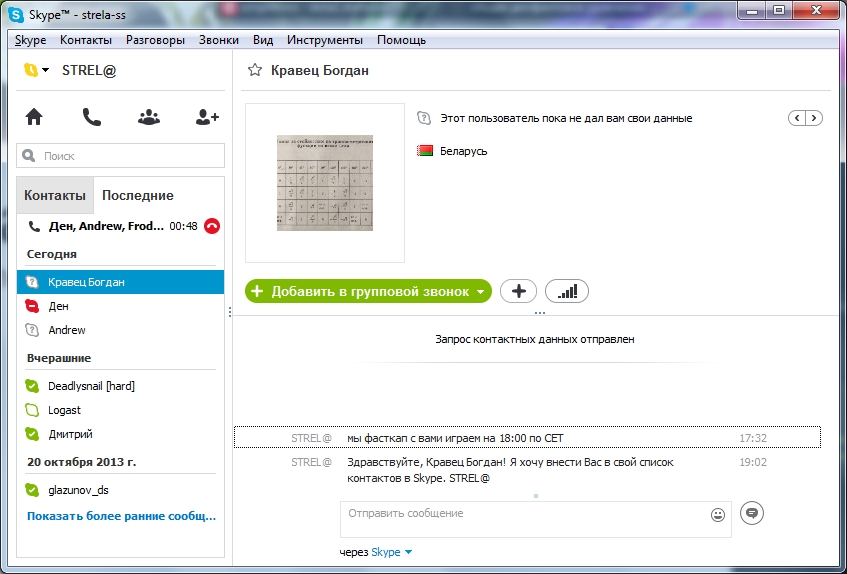Click the Belarus flag icon
Viewport: 847px width, 574px height.
425,151
